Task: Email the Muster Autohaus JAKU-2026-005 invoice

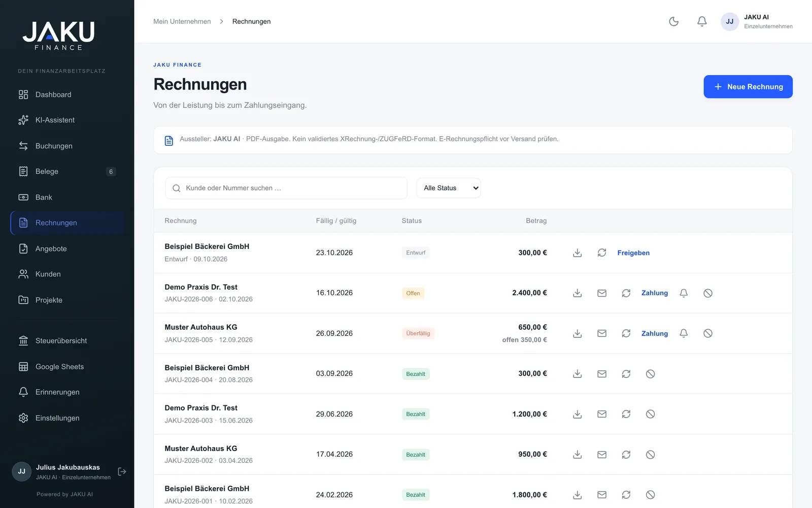Action: (x=602, y=333)
